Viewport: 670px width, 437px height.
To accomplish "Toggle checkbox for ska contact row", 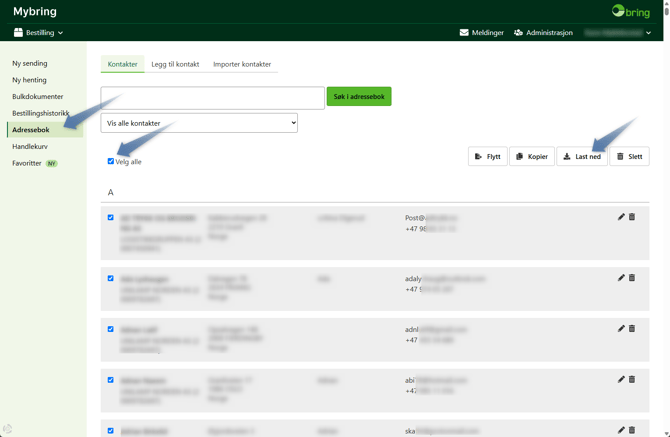I will (x=111, y=431).
